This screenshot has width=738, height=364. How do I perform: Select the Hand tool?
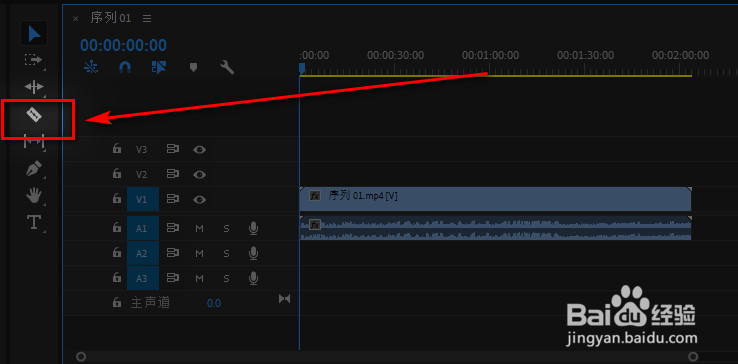pos(34,195)
